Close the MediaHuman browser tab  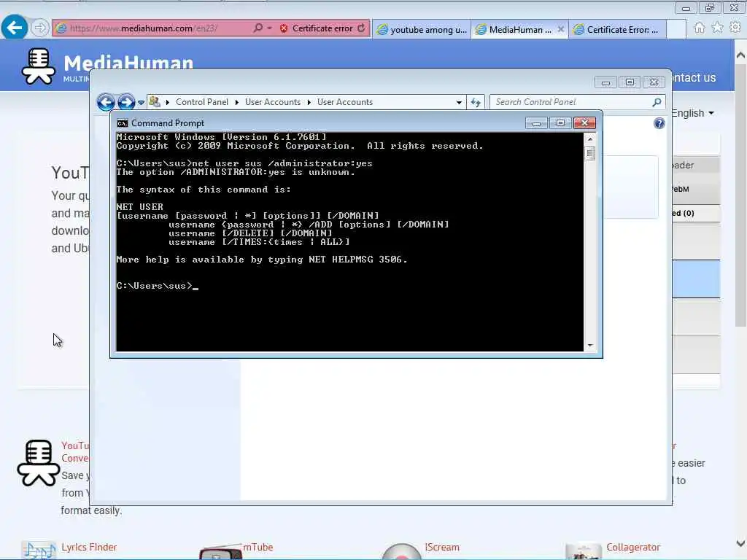coord(561,29)
